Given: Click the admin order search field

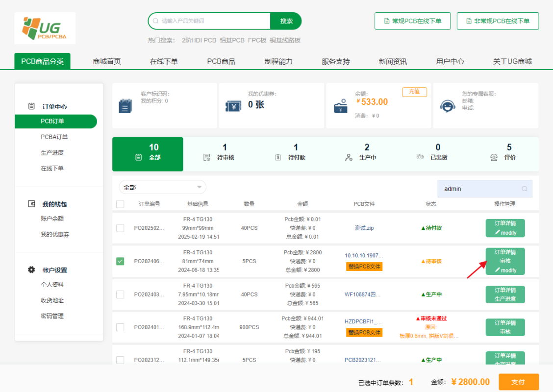Looking at the screenshot, I should (484, 189).
